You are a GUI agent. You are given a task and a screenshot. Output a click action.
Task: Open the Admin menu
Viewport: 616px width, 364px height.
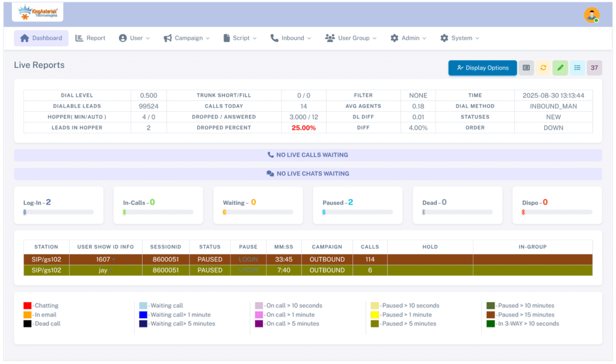coord(408,38)
